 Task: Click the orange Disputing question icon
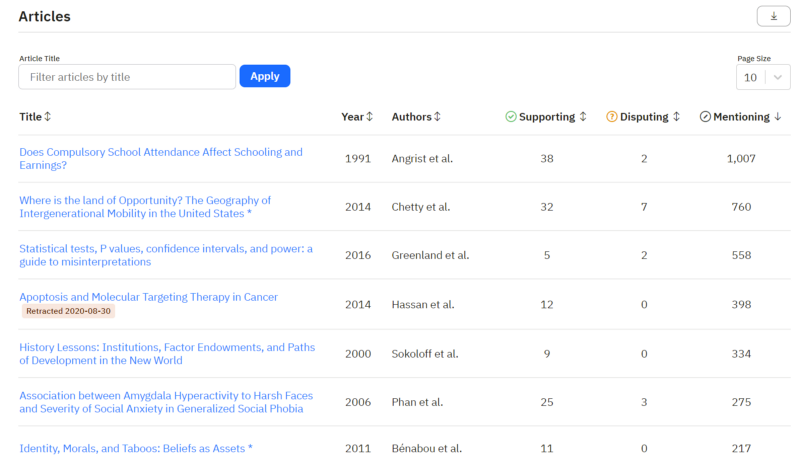[612, 117]
